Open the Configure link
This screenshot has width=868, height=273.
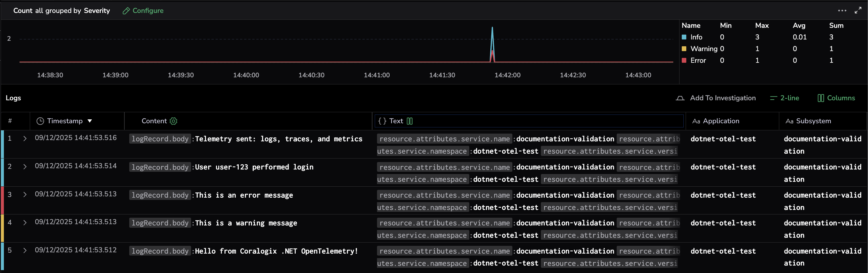(148, 11)
